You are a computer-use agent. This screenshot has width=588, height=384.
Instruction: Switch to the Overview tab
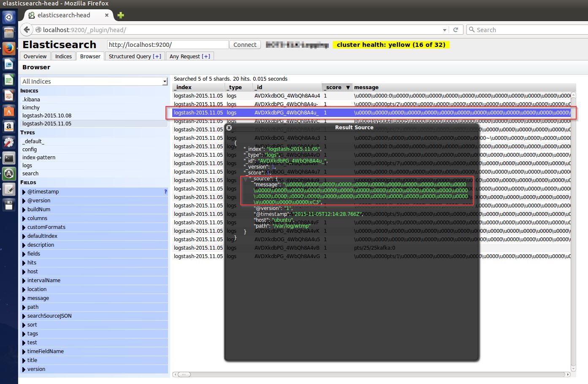pyautogui.click(x=35, y=56)
